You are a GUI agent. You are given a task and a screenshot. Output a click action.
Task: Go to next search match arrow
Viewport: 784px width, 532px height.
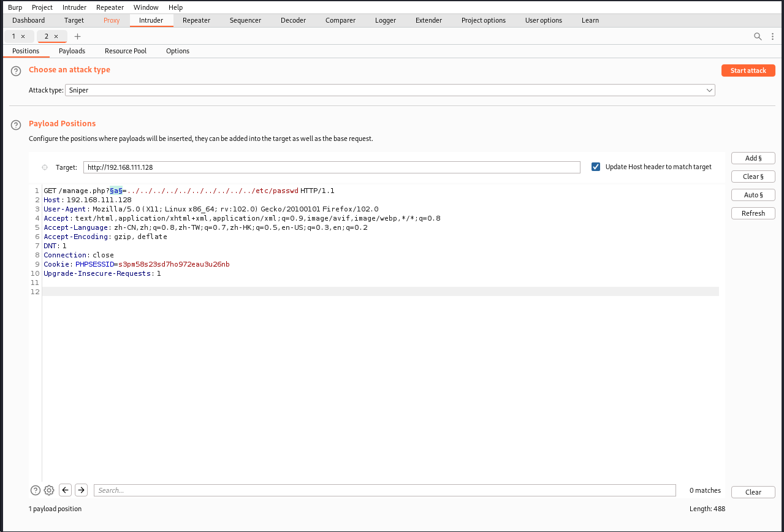(x=81, y=490)
